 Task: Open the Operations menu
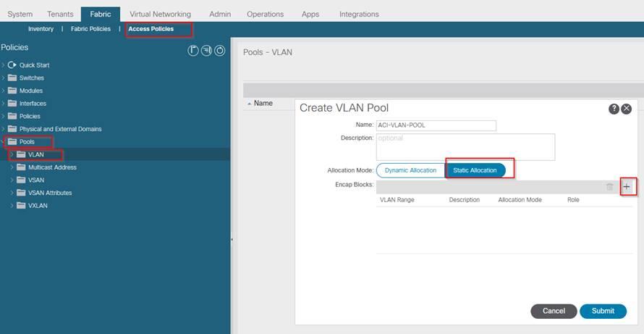click(x=266, y=14)
